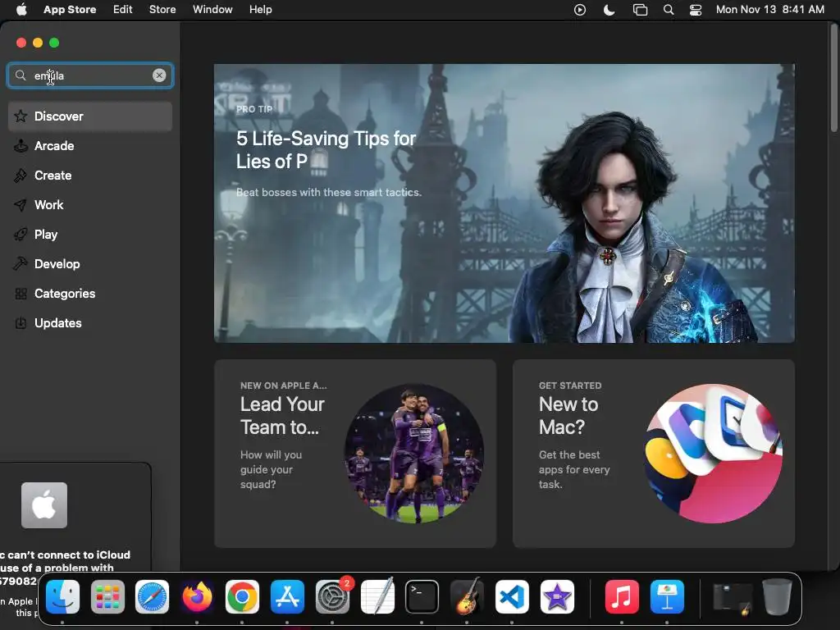Toggle Do Not Disturb moon icon
Image resolution: width=840 pixels, height=630 pixels.
pos(609,10)
